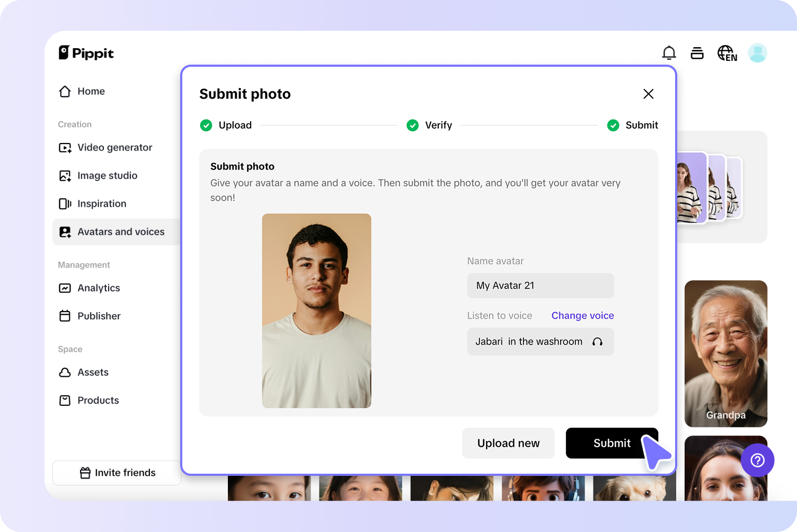Open the language globe selector
Viewport: 797px width, 532px height.
[x=727, y=53]
